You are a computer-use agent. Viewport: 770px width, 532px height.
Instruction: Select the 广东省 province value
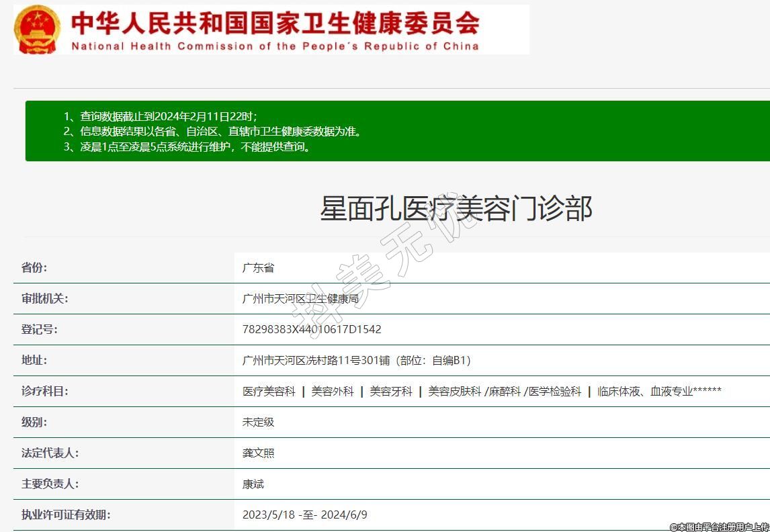point(258,267)
